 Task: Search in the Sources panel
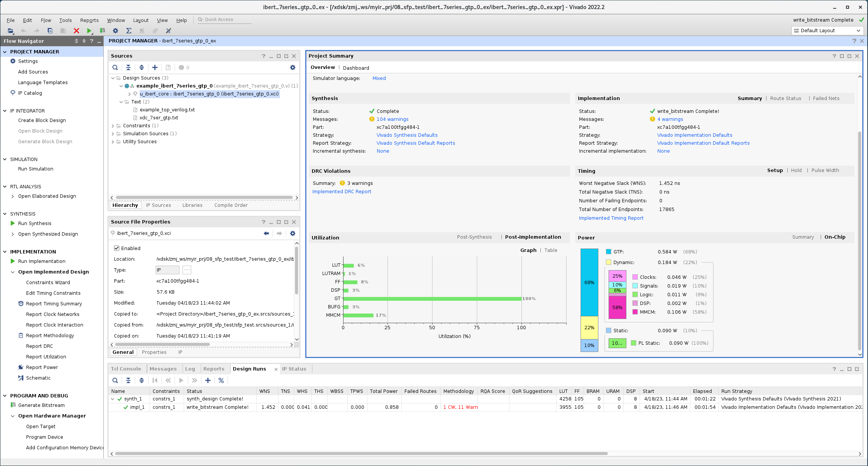[115, 67]
